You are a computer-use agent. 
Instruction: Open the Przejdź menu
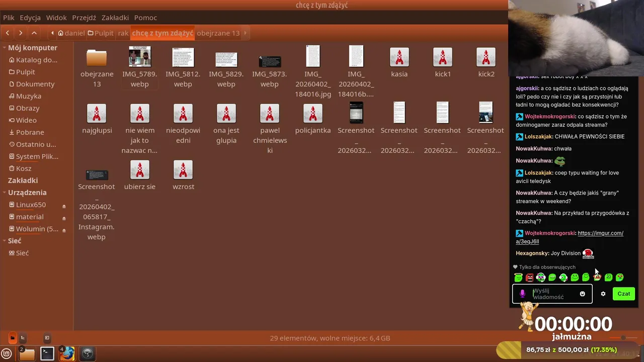pyautogui.click(x=84, y=18)
